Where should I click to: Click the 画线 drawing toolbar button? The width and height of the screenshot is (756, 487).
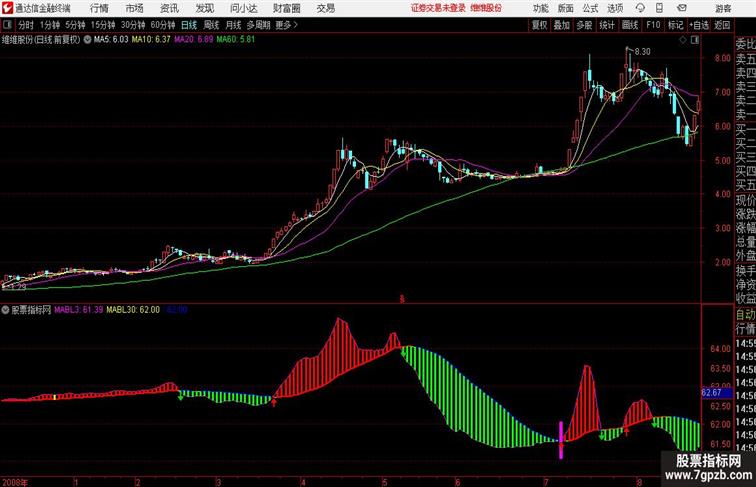pos(630,25)
